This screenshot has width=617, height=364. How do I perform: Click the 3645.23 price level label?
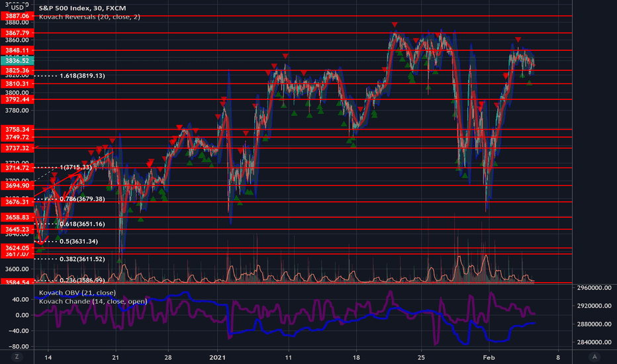pyautogui.click(x=17, y=229)
